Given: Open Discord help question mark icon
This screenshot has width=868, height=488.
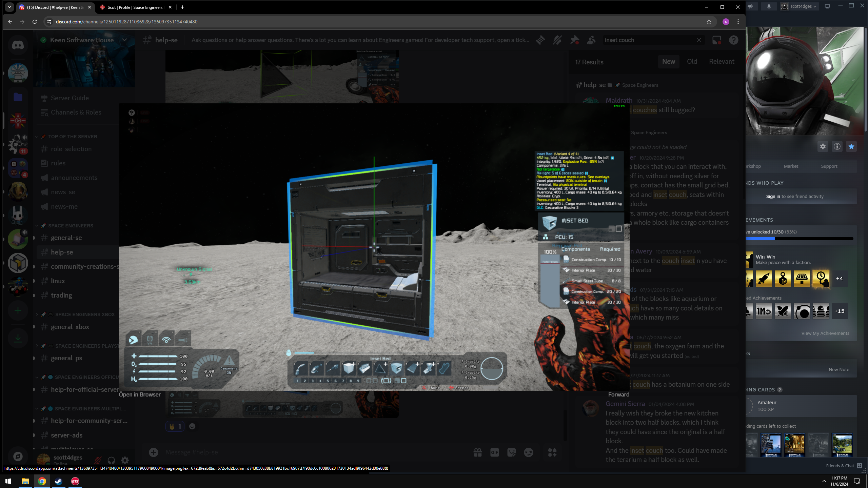Looking at the screenshot, I should (x=733, y=40).
